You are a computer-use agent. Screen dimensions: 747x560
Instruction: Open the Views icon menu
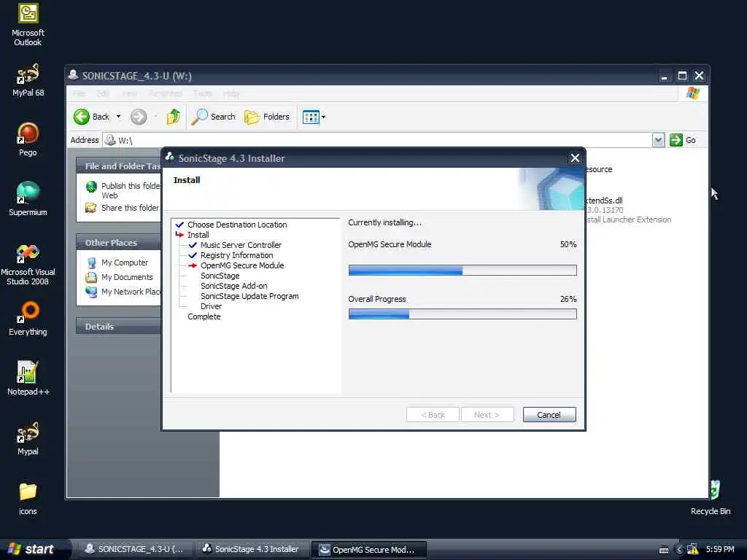pyautogui.click(x=314, y=117)
